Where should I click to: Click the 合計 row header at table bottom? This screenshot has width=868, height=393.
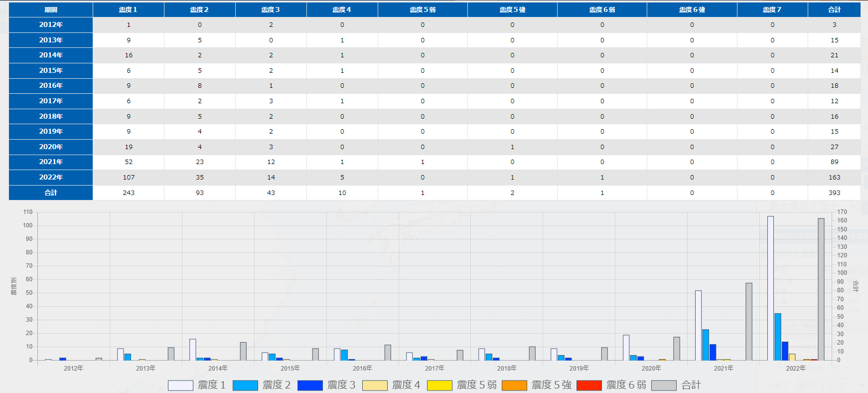[51, 193]
